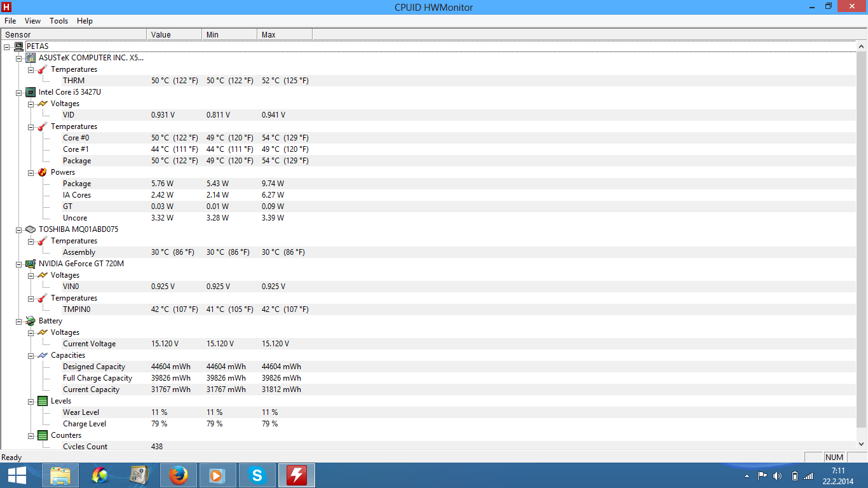Click the battery status tray icon
Screen dimensions: 868x488
tap(794, 476)
